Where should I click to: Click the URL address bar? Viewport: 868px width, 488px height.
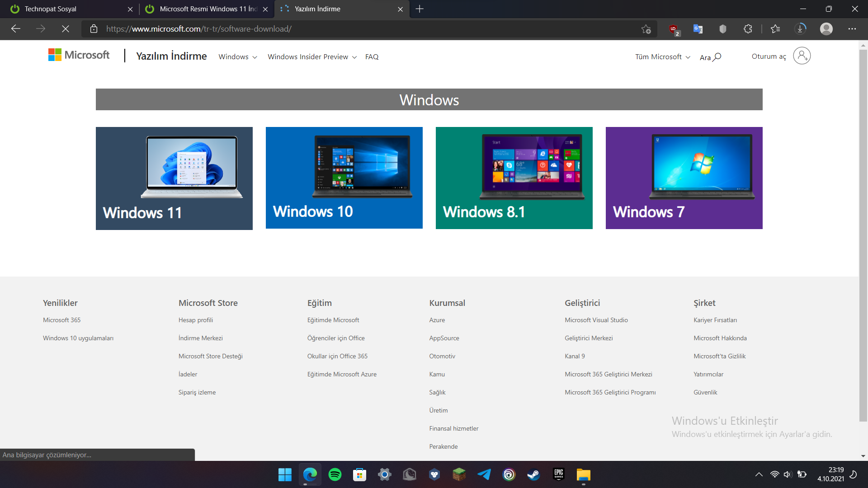[362, 29]
